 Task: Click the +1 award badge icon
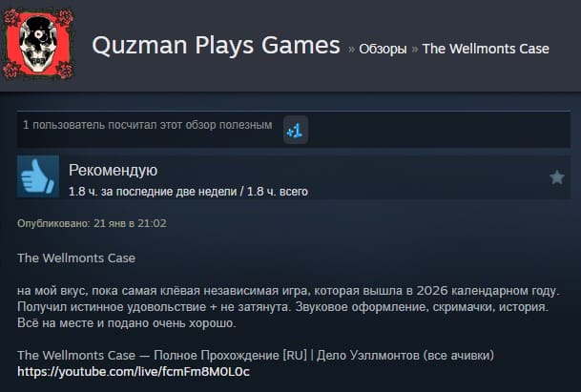coord(296,130)
